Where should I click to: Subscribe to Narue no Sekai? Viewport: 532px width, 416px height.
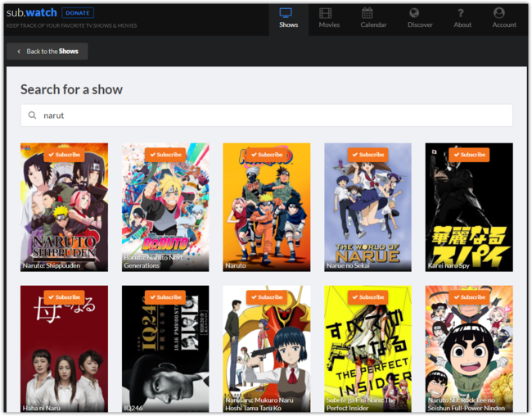tap(367, 155)
